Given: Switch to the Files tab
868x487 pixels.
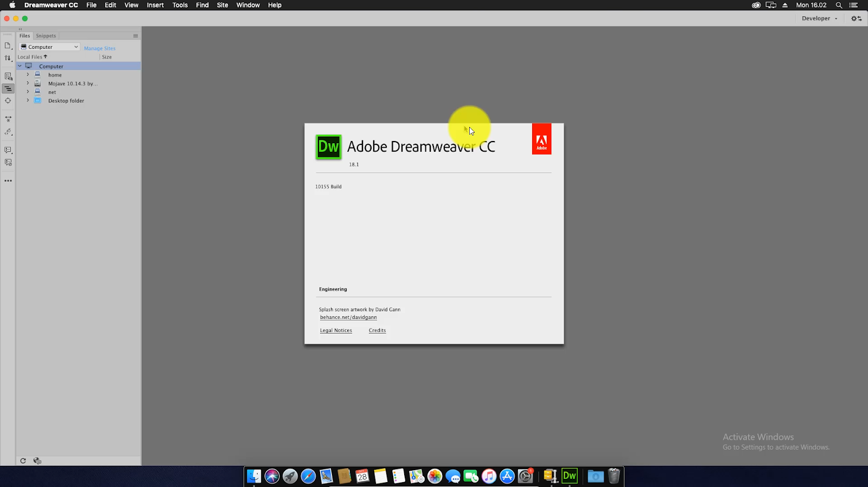Looking at the screenshot, I should coord(25,36).
